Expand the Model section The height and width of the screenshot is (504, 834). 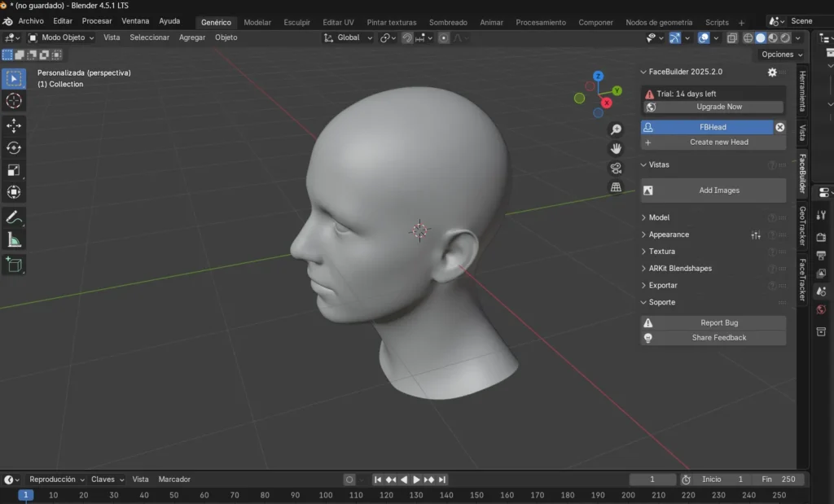click(x=659, y=217)
